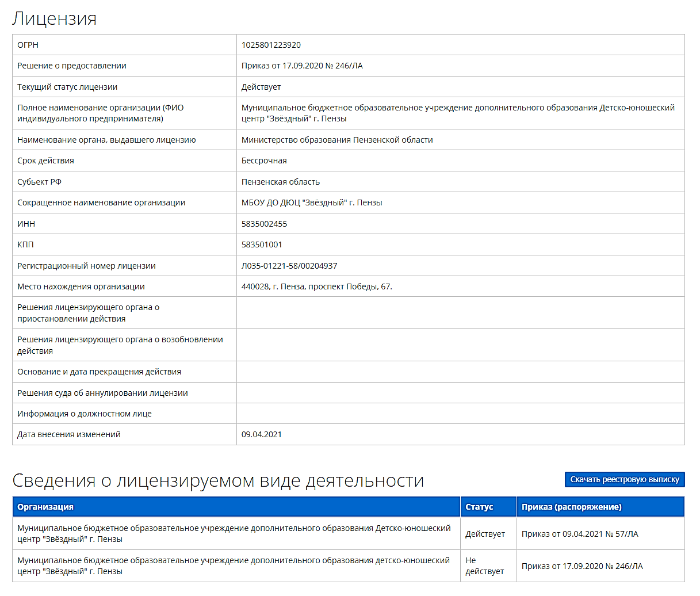Click the "Скачать реестровую выписку" button
This screenshot has height=596, width=700.
625,479
